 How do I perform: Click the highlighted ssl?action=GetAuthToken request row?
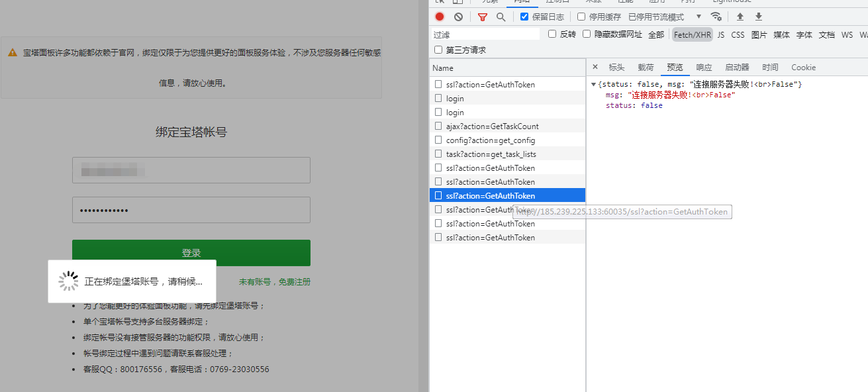pyautogui.click(x=507, y=195)
